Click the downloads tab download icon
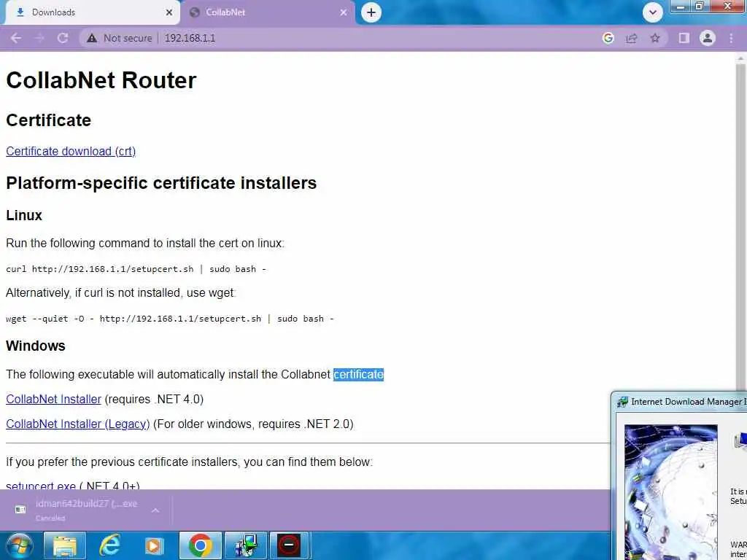The width and height of the screenshot is (747, 560). click(x=20, y=12)
